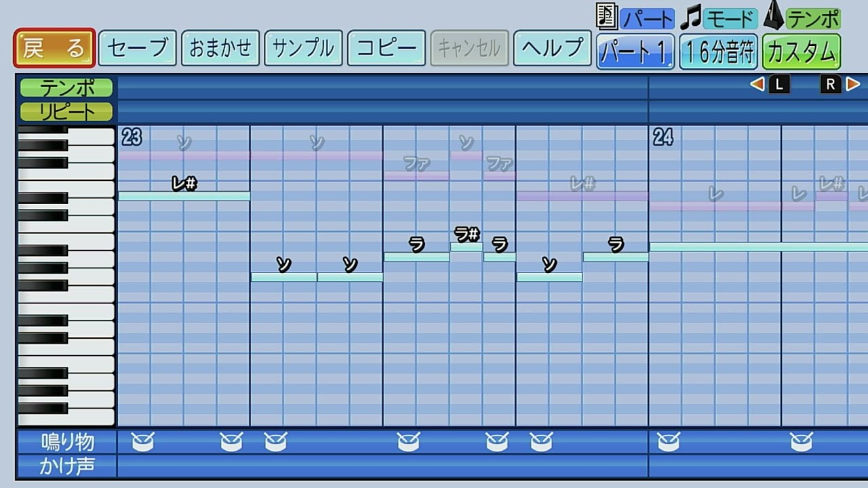The image size is (868, 488).
Task: Select the last ラ note in measure 23
Action: pos(616,257)
